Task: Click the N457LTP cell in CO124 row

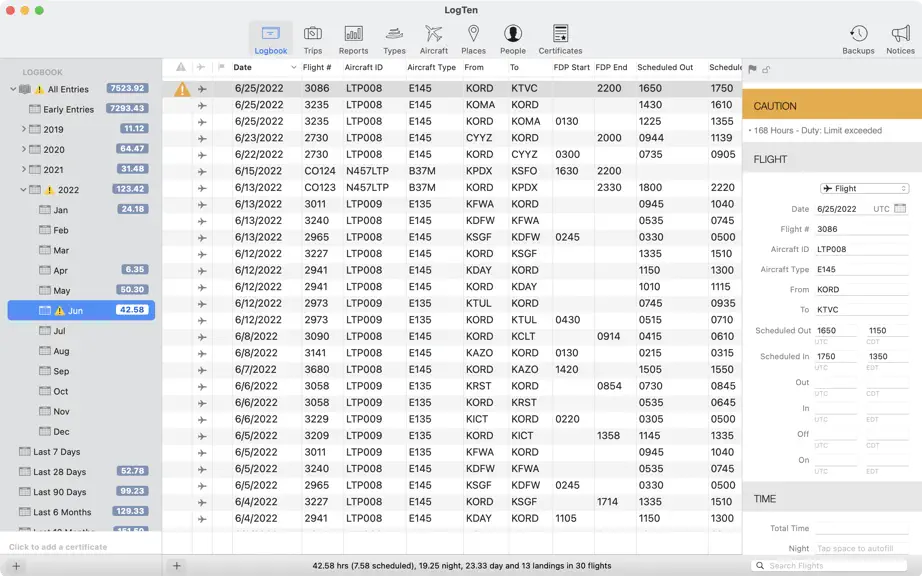Action: click(x=368, y=171)
